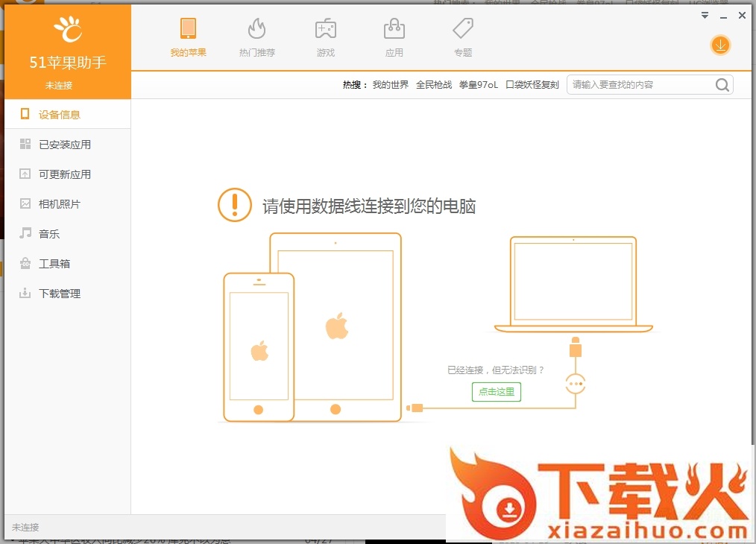The image size is (756, 544).
Task: Open 可更新应用 in the sidebar
Action: click(x=68, y=174)
